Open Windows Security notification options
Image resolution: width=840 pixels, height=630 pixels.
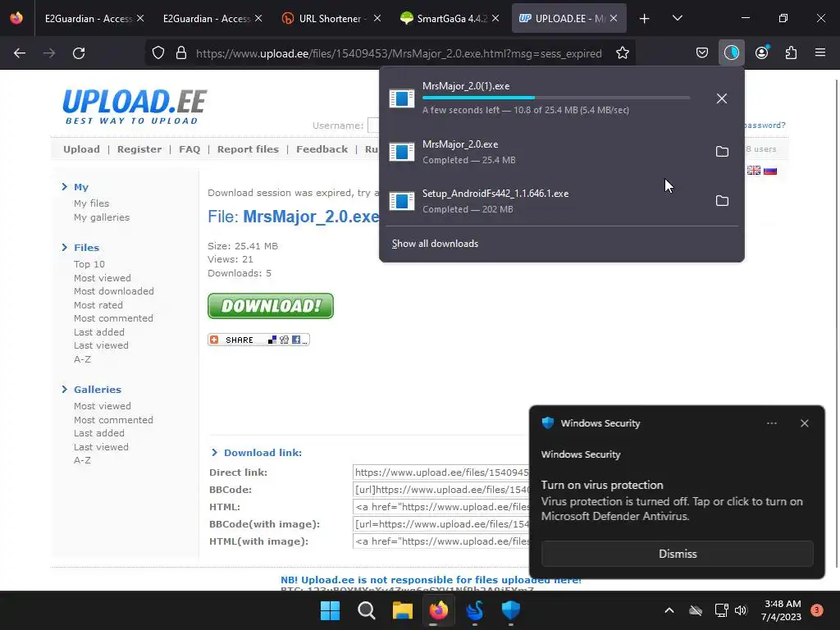[x=771, y=423]
